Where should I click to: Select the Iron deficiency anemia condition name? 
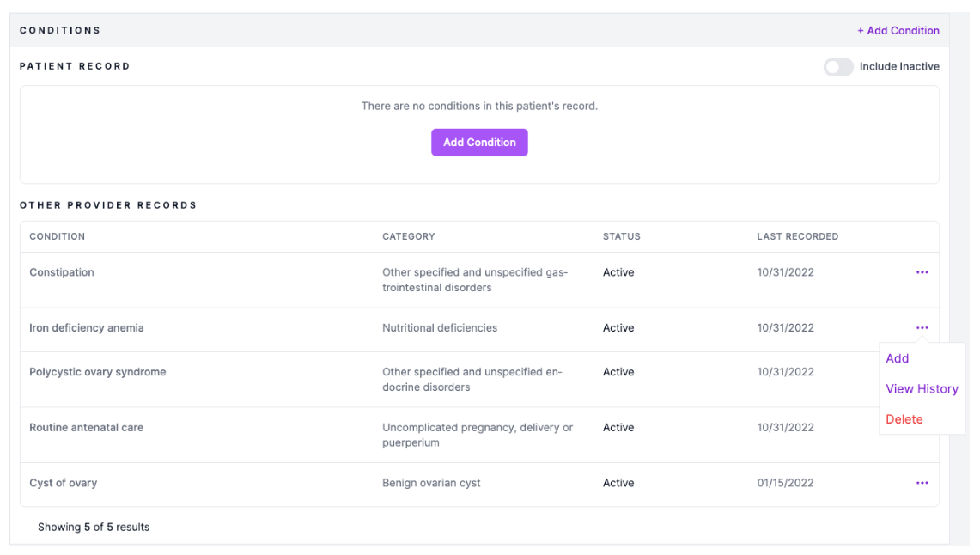tap(87, 328)
